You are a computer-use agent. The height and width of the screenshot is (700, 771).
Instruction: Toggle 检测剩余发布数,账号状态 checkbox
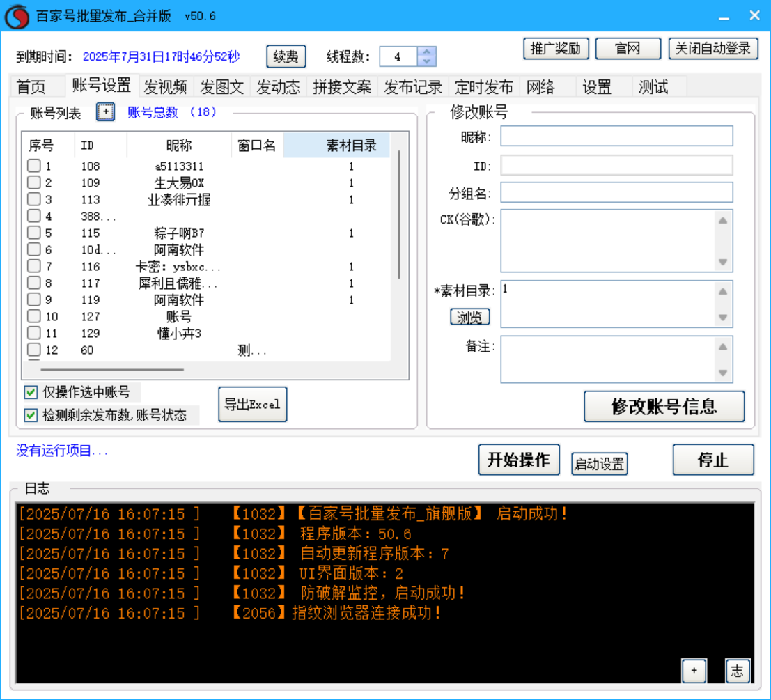(x=31, y=415)
